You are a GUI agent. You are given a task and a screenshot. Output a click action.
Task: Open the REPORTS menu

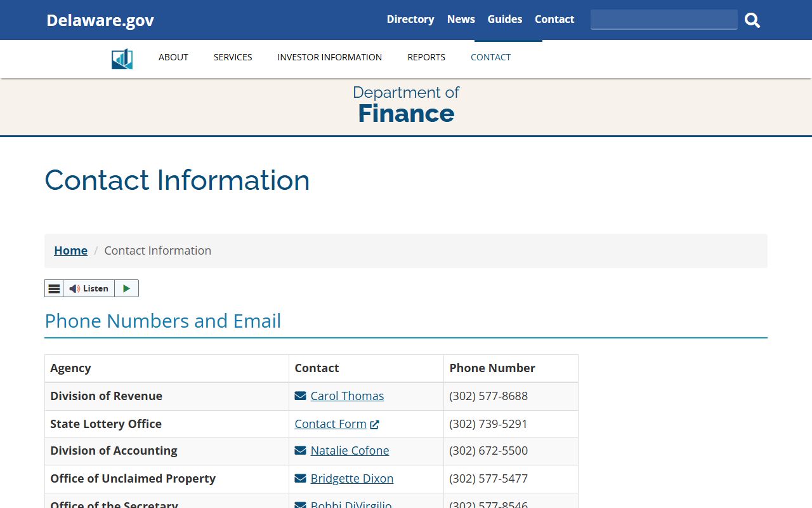pyautogui.click(x=426, y=57)
